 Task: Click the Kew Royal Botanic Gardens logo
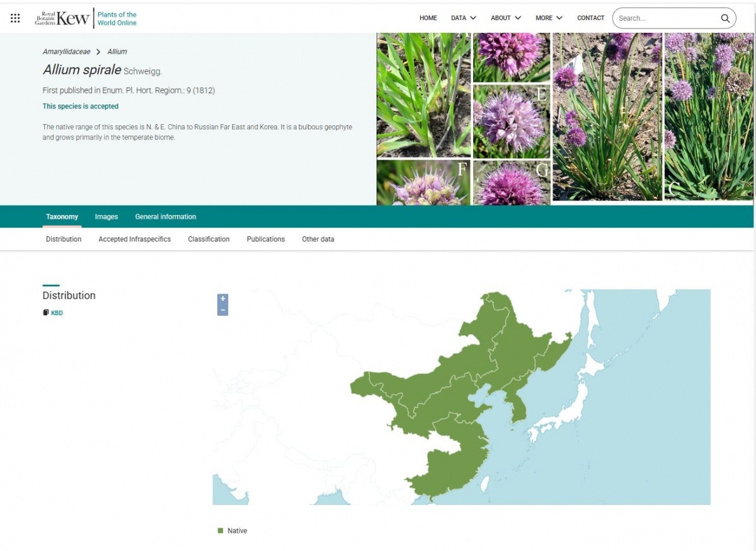click(62, 18)
